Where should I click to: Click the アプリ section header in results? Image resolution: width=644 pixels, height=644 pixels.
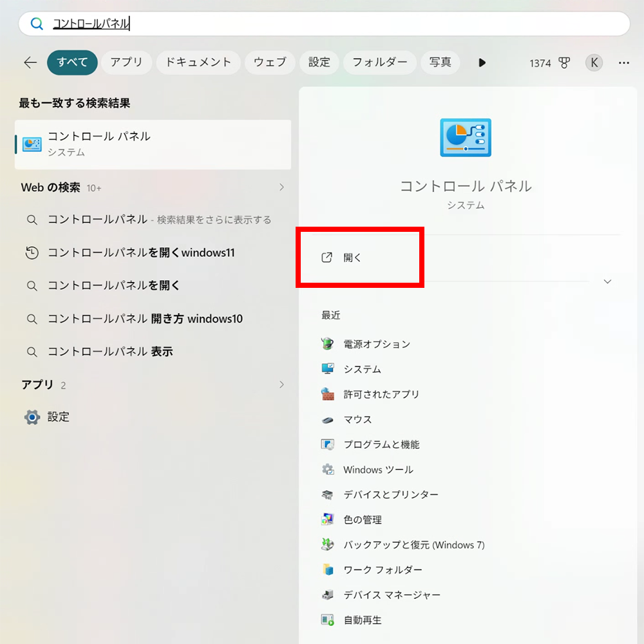pos(37,385)
